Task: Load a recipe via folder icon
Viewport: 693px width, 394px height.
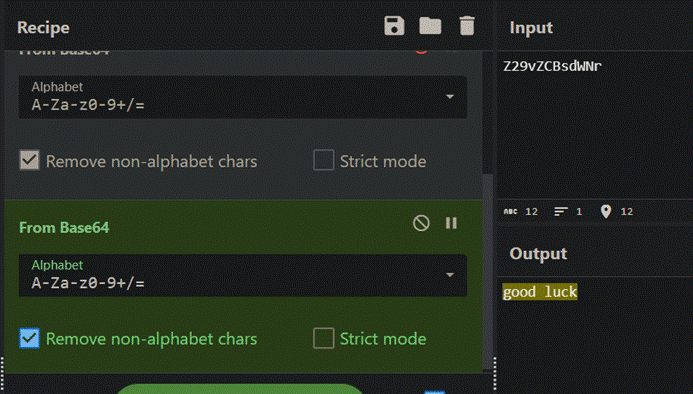Action: tap(430, 26)
